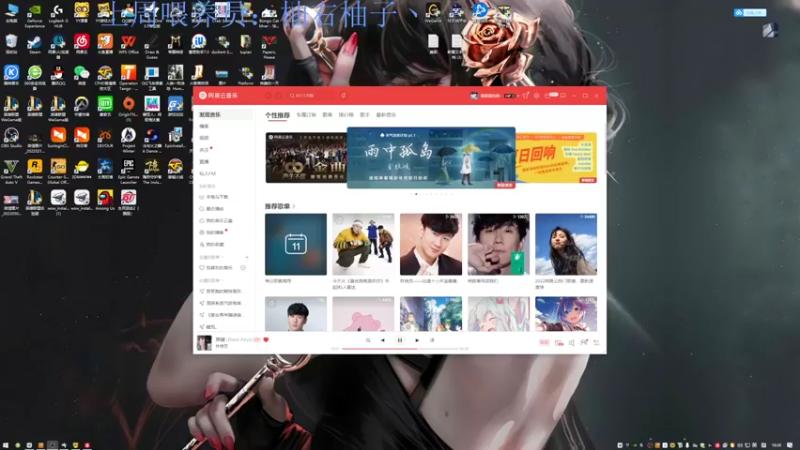Viewport: 800px width, 450px height.
Task: Click the voice recognition microphone icon
Action: coord(343,95)
